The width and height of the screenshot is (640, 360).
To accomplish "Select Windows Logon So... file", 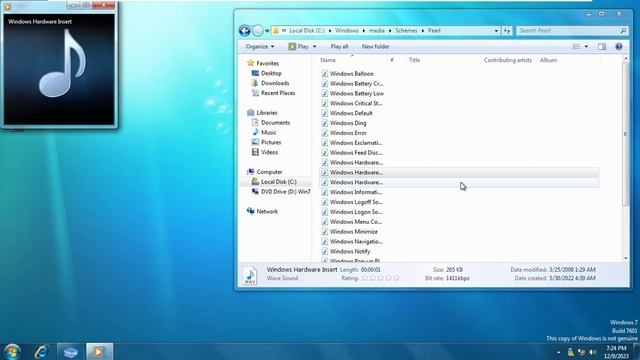I will tap(356, 212).
